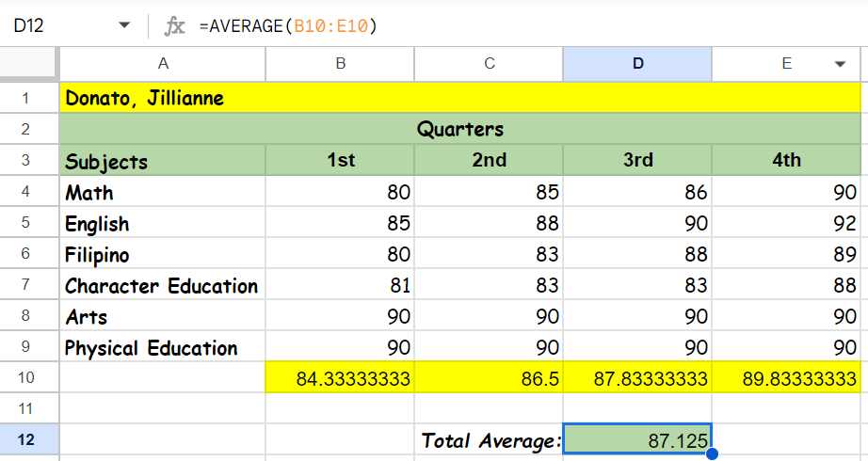Click average cell 86.5

coord(489,377)
